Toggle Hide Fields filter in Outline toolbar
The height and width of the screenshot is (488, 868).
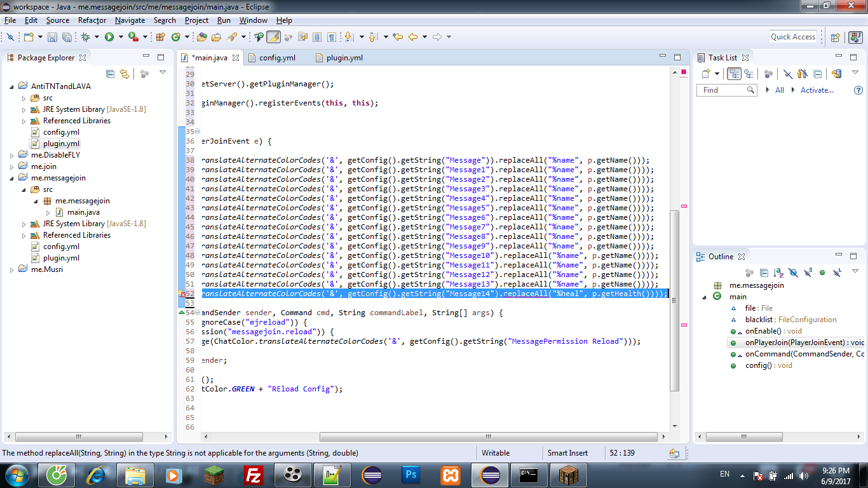click(x=793, y=273)
